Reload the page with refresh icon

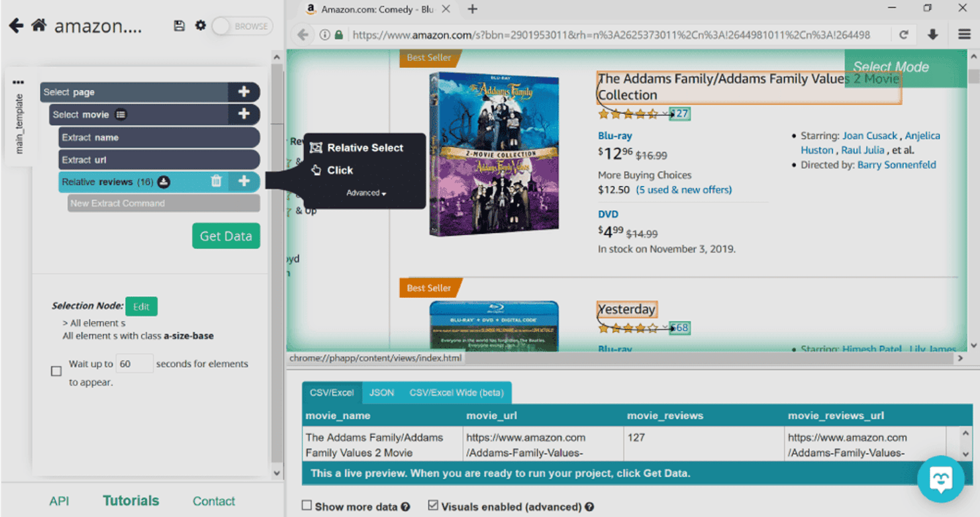(904, 35)
